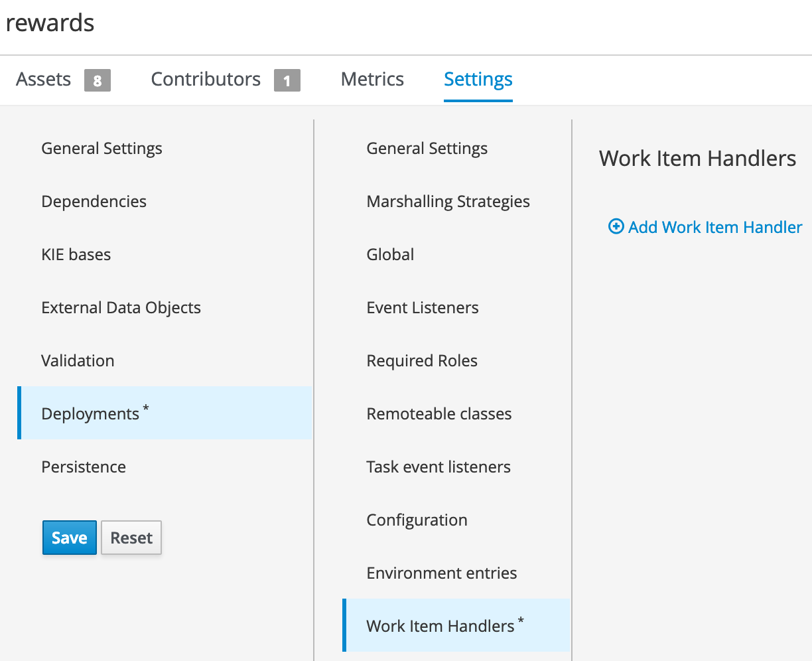Screen dimensions: 812x661
Task: Select Marshalling Strategies in deployments list
Action: (448, 202)
